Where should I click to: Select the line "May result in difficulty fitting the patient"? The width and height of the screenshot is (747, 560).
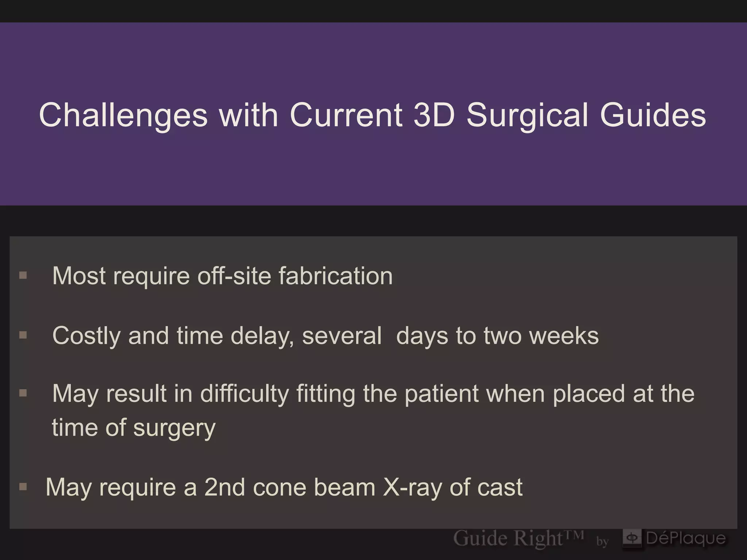[373, 394]
